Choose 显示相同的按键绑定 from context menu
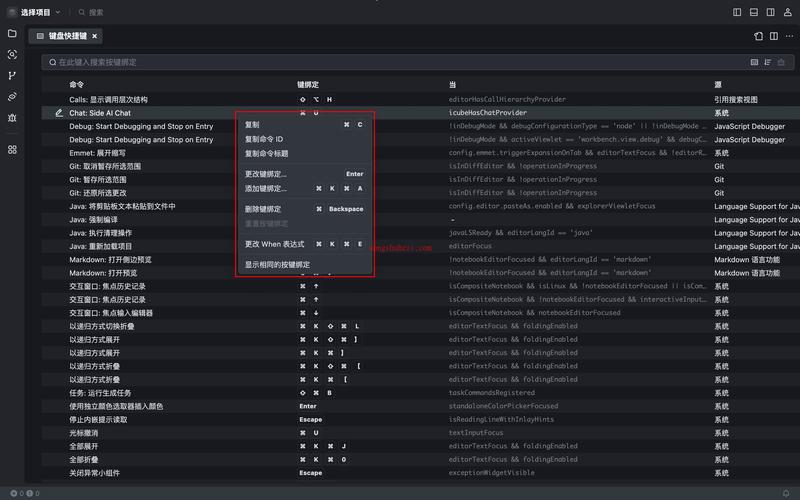This screenshot has height=500, width=800. 305,265
